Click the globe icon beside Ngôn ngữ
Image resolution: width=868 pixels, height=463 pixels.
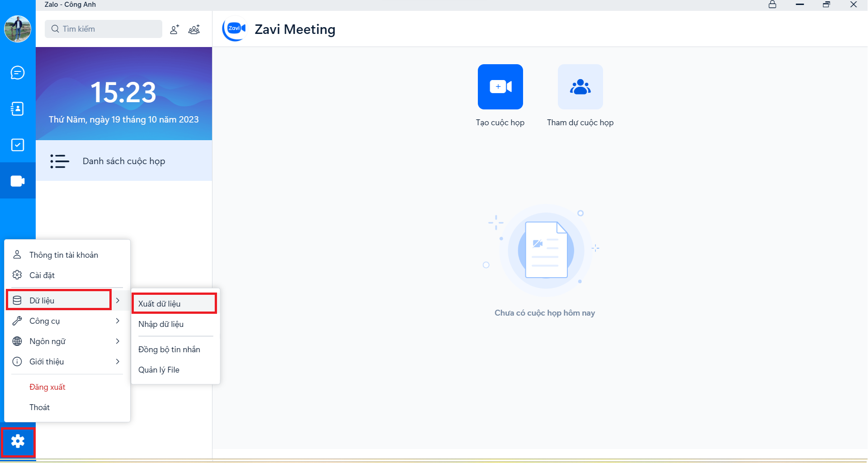17,341
